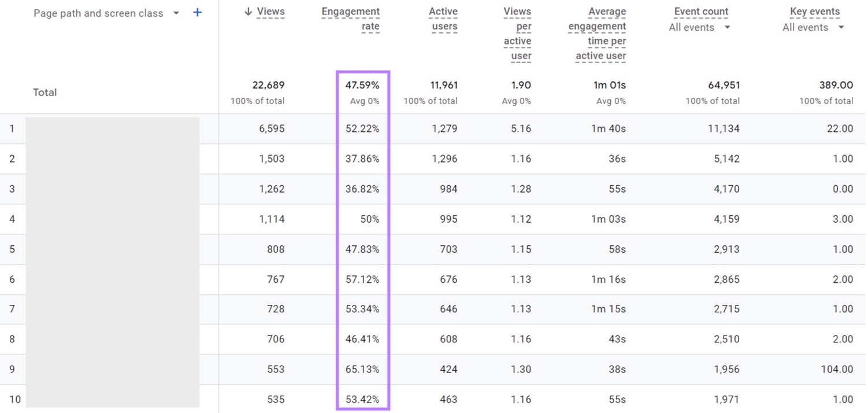Click the row number 5 label
This screenshot has height=413, width=868.
pyautogui.click(x=13, y=249)
